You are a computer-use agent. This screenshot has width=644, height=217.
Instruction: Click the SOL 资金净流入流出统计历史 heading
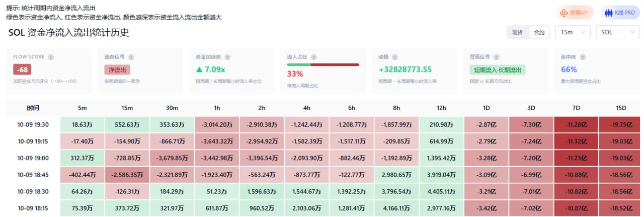coord(69,33)
